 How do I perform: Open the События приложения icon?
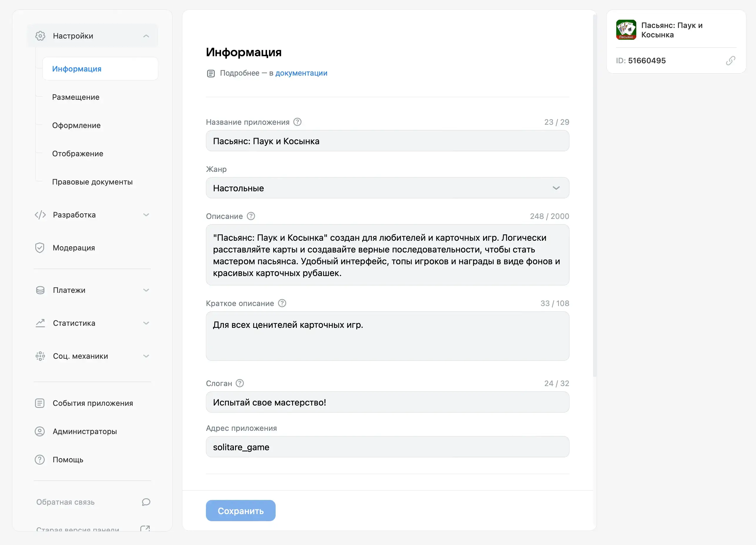pyautogui.click(x=40, y=403)
